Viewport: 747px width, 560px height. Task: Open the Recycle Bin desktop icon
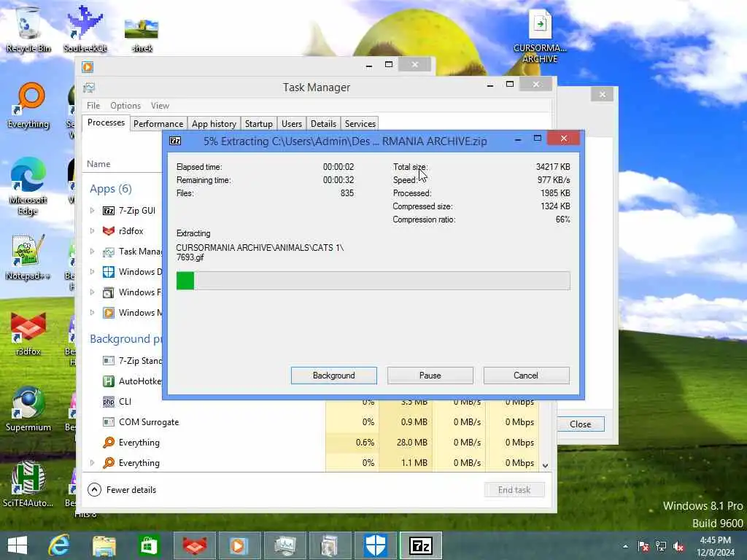(28, 29)
